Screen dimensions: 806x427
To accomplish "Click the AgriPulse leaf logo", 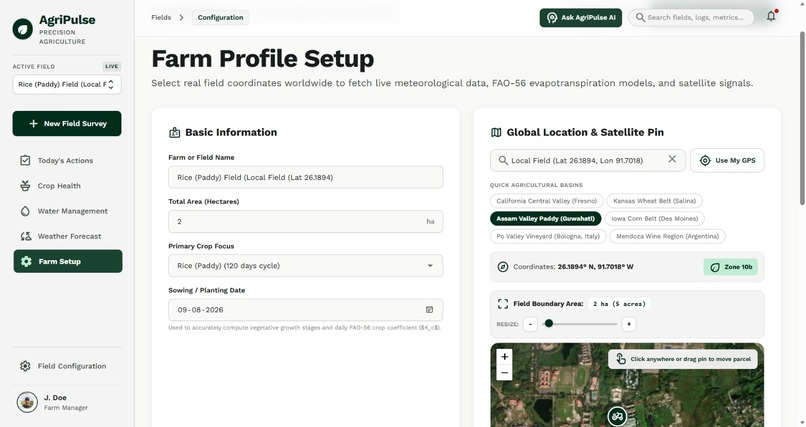I will 23,29.
